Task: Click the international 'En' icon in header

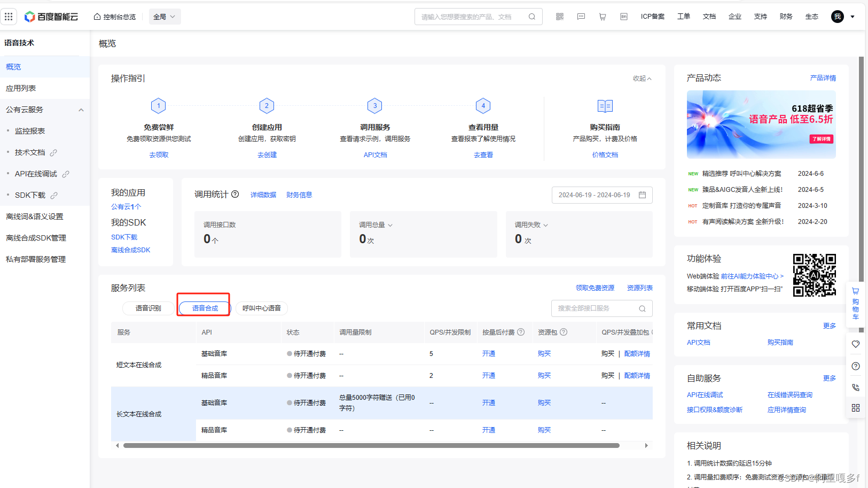Action: point(624,17)
